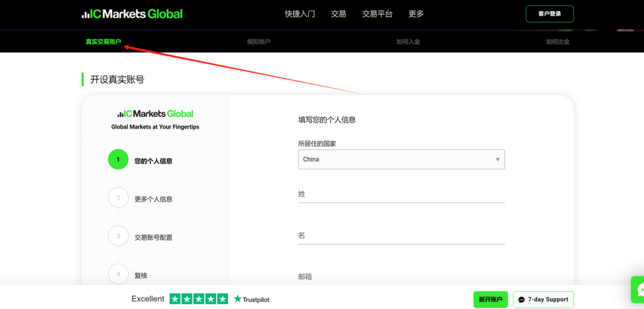Click the 客户登录 button

click(550, 14)
